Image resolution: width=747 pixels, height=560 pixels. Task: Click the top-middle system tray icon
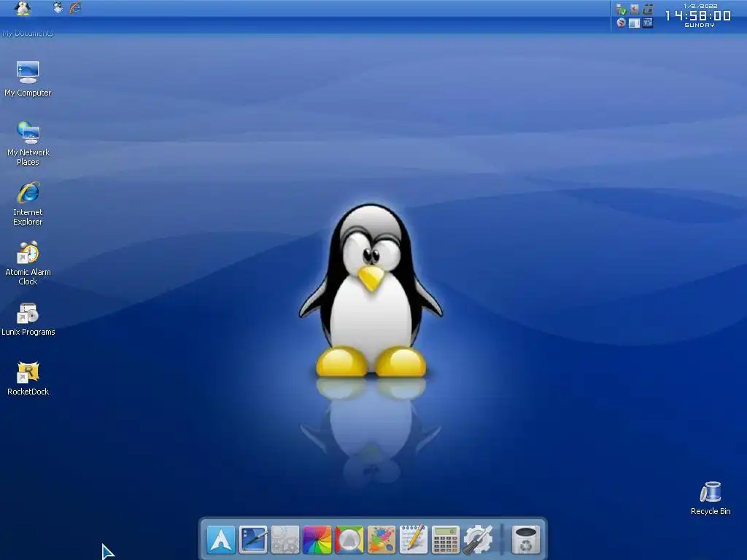[x=634, y=9]
